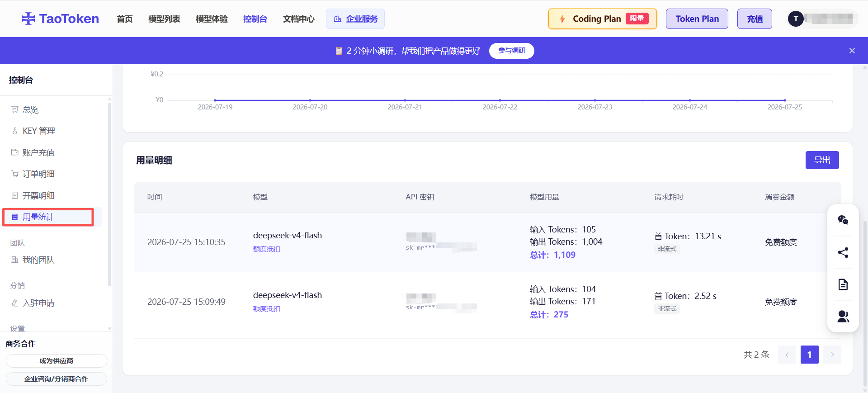Click the 总览 sidebar icon
The image size is (868, 393).
pyautogui.click(x=14, y=109)
